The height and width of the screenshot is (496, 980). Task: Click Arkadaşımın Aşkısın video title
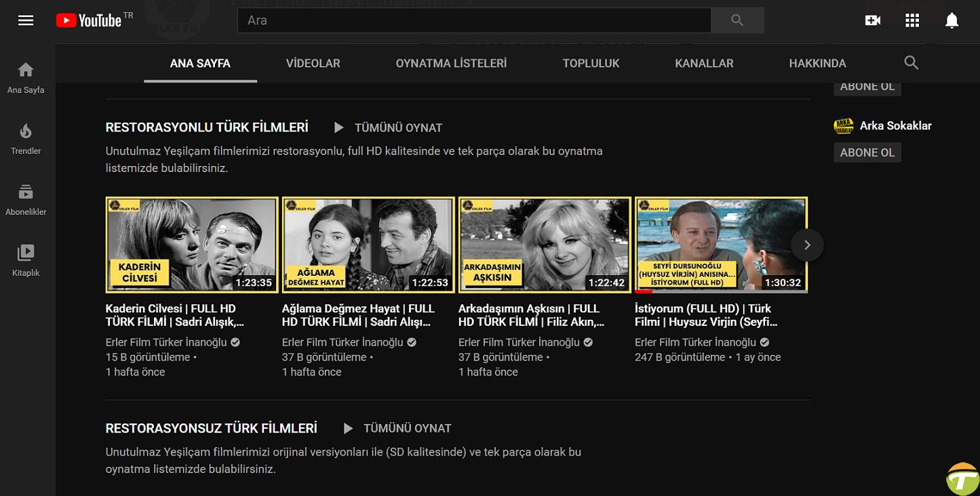(x=532, y=315)
